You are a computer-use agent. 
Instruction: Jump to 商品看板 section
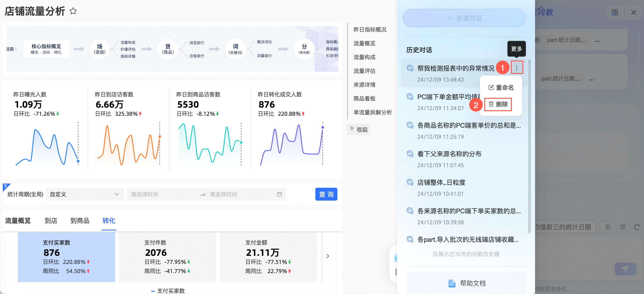[x=364, y=98]
